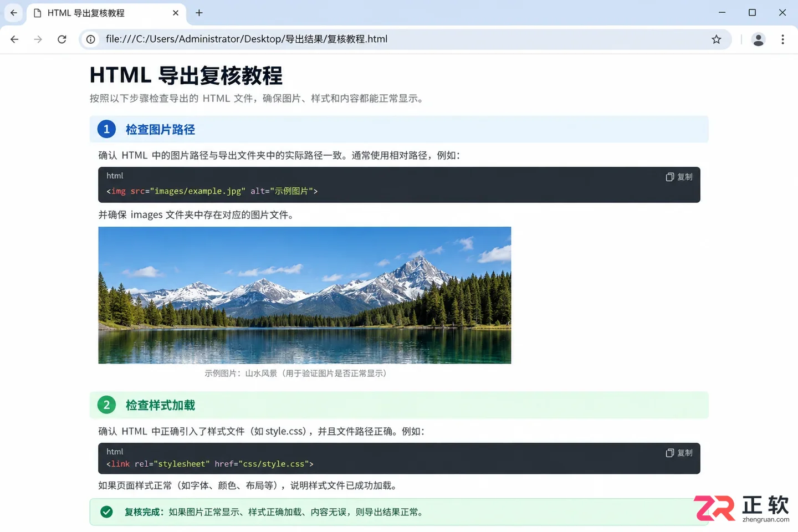Select the HTML 导出复核教程 tab

106,13
